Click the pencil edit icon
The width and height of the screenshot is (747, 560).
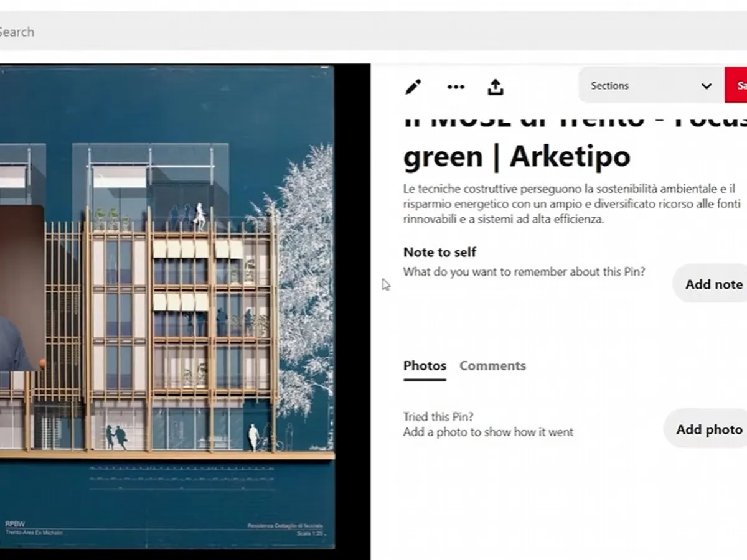[x=413, y=86]
